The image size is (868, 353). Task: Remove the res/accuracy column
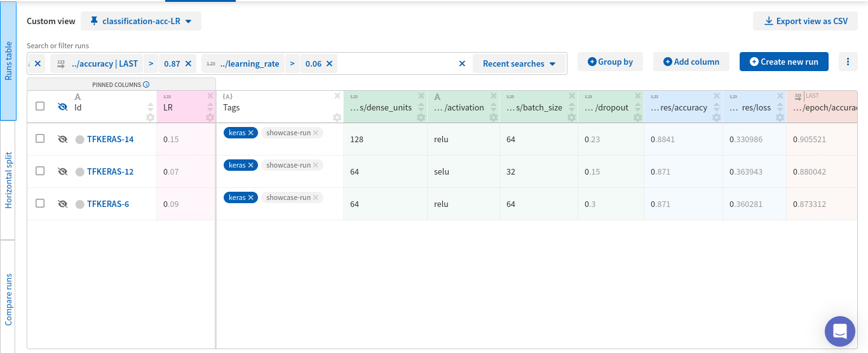717,96
